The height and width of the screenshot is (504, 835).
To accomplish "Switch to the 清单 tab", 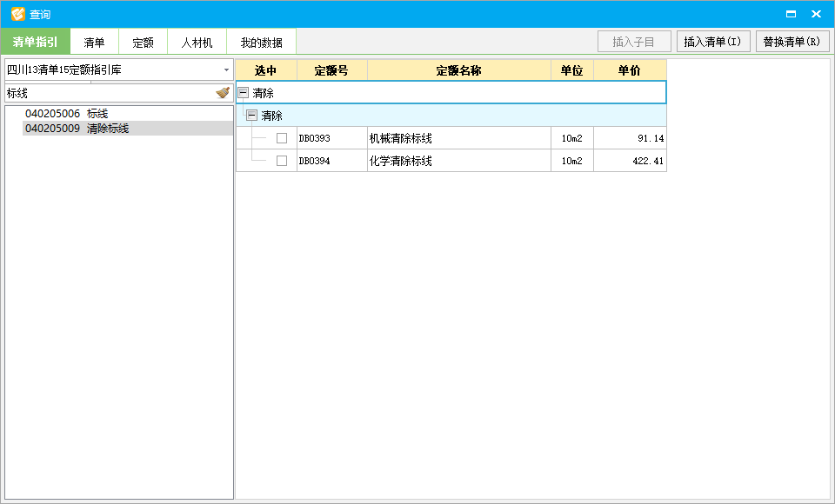I will (94, 42).
